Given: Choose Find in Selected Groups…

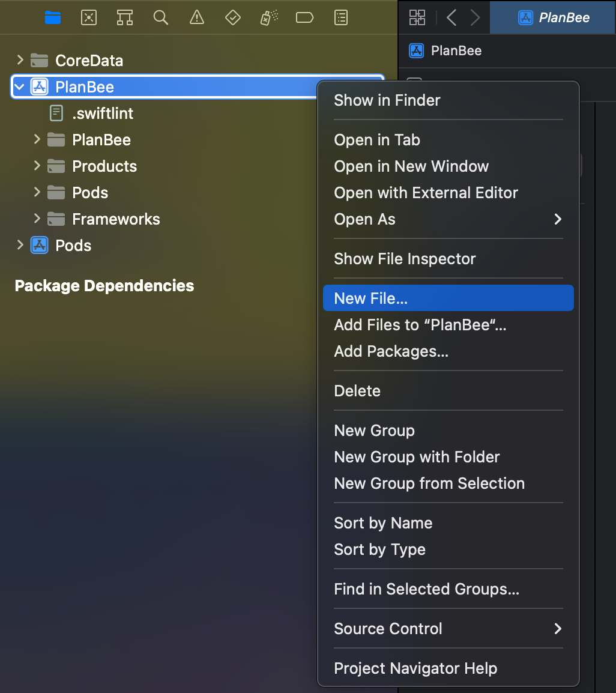Looking at the screenshot, I should [448, 589].
